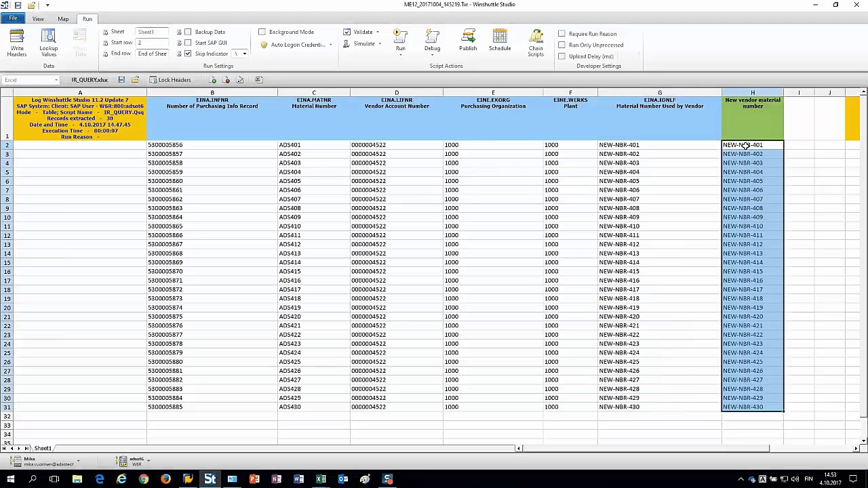Check Require Run Reason
868x488 pixels.
point(561,33)
